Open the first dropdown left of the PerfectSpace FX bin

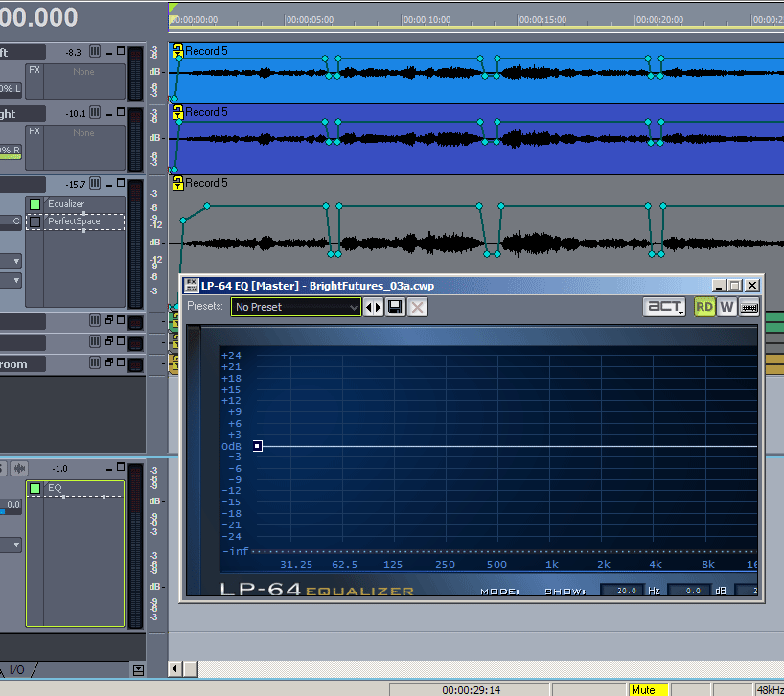point(17,261)
